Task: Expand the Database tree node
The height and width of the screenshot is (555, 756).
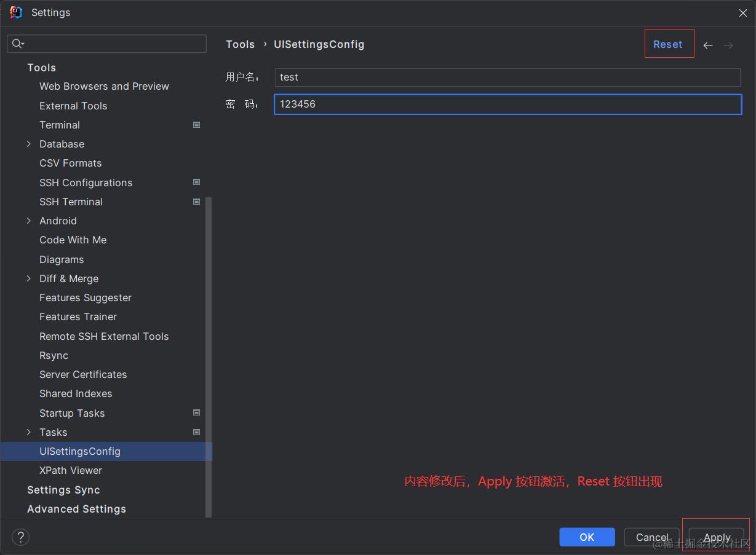Action: pyautogui.click(x=29, y=144)
